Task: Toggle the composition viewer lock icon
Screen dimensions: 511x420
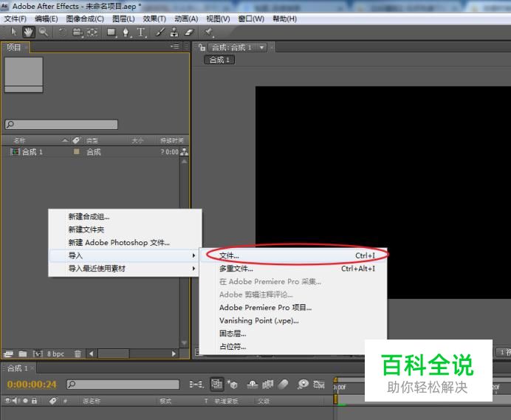Action: (202, 47)
